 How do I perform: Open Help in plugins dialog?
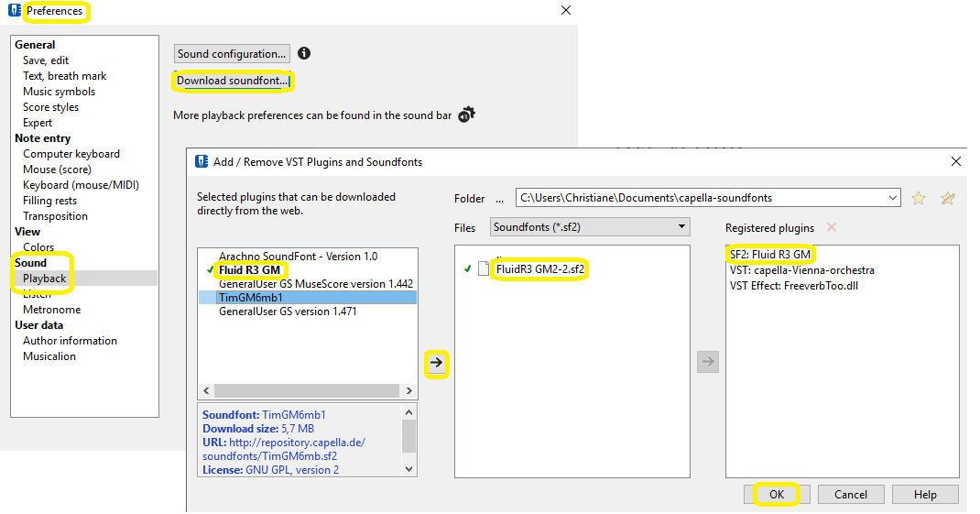click(925, 494)
